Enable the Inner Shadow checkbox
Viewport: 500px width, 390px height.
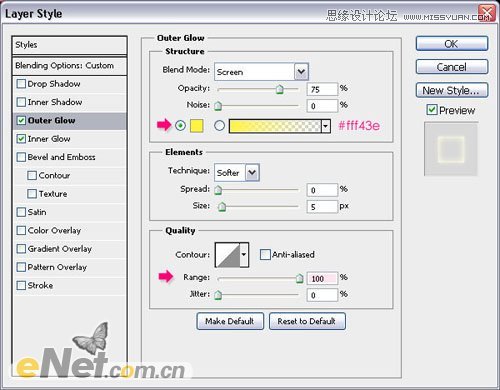tap(21, 102)
